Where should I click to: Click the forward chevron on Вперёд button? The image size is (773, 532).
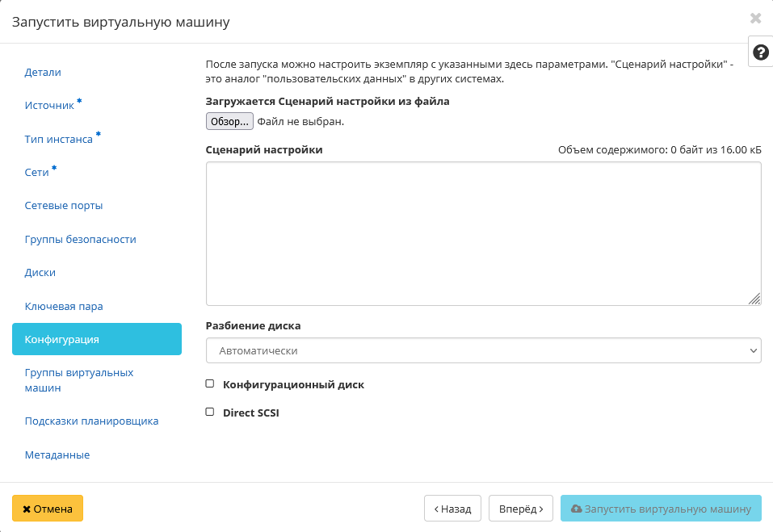click(x=540, y=509)
